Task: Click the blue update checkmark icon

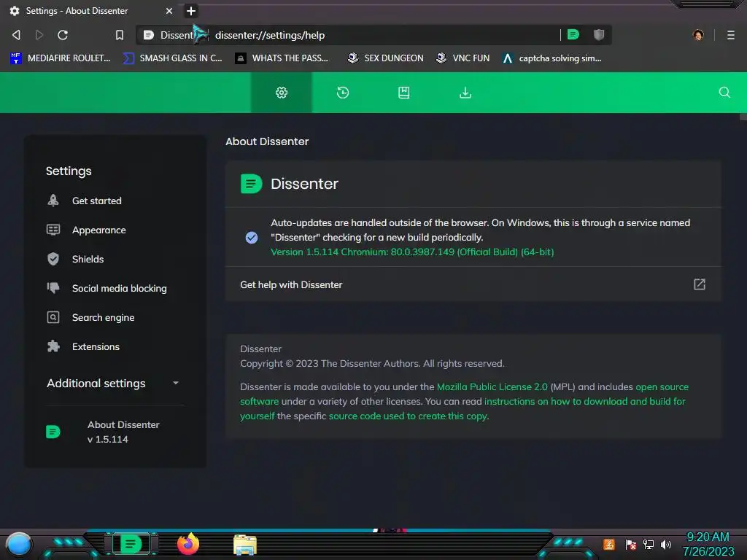Action: (252, 237)
